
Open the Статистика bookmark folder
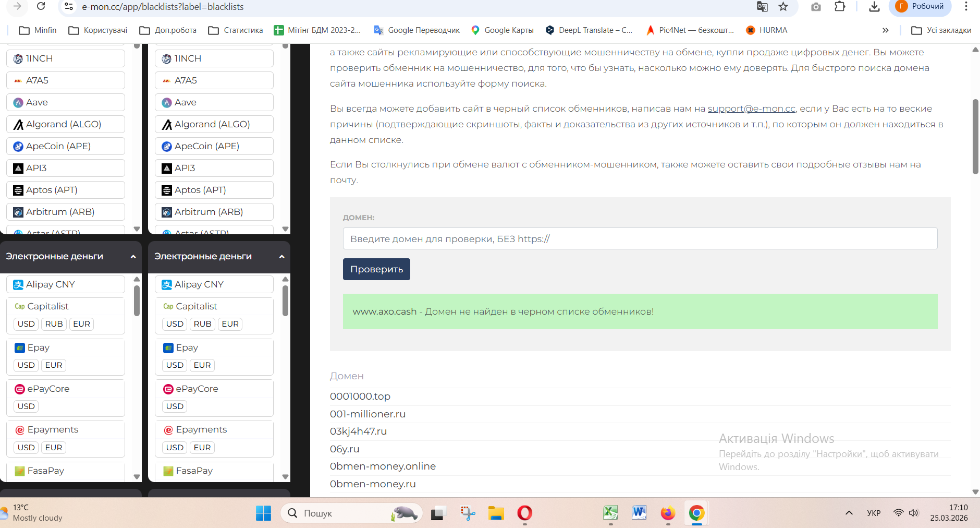[x=236, y=30]
